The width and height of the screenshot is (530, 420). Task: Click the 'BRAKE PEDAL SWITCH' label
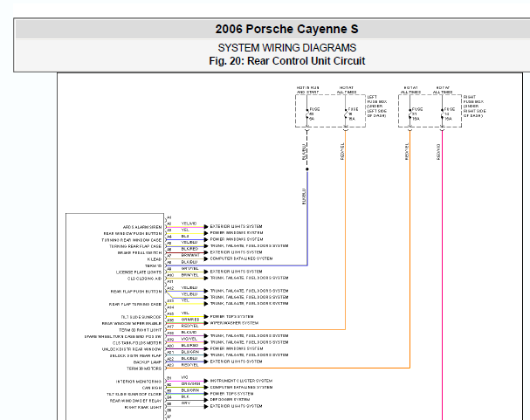[x=140, y=252]
